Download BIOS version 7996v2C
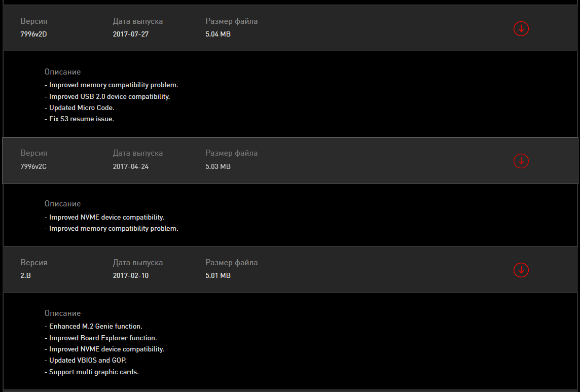Viewport: 580px width, 392px height. click(x=521, y=161)
